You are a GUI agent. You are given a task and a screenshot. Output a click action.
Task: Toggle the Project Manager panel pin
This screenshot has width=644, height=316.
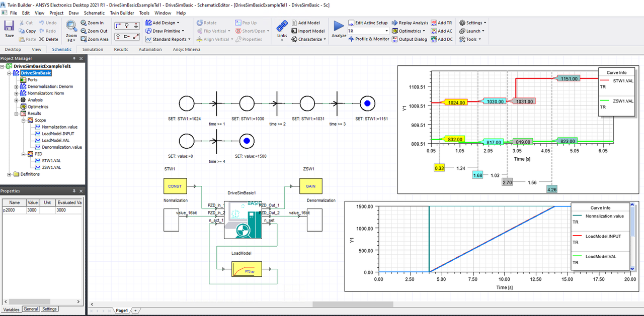tap(74, 58)
